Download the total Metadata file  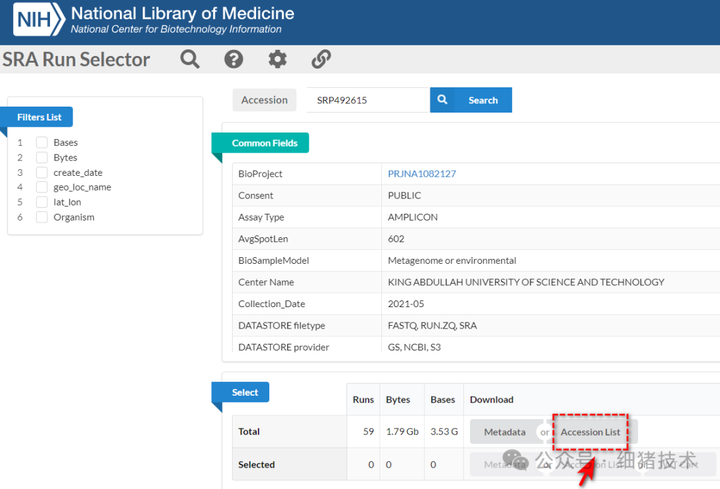(504, 432)
